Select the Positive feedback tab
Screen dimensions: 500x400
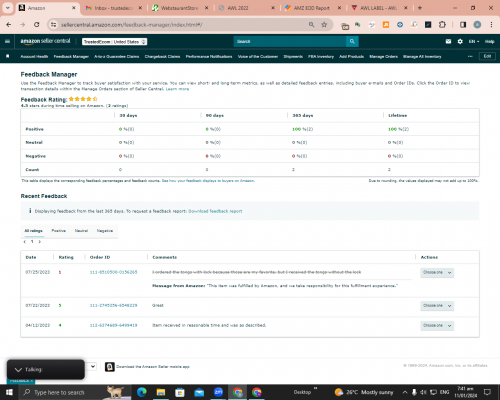click(x=59, y=231)
